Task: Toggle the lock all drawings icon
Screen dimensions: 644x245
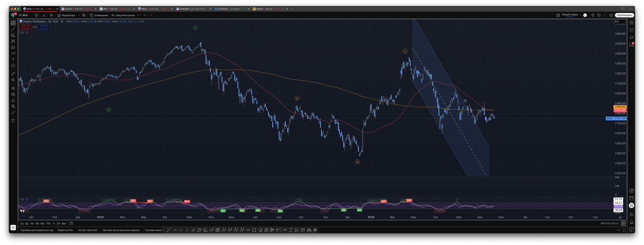Action: pos(13,100)
